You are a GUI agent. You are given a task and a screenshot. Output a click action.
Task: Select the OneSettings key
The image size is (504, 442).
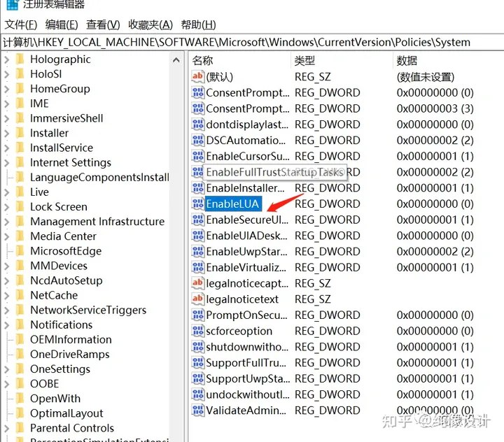60,369
